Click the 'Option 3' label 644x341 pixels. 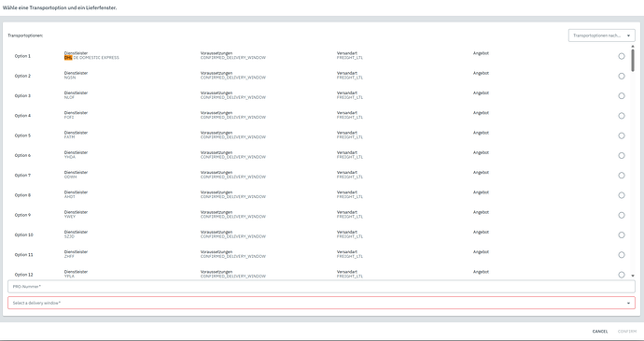[22, 96]
